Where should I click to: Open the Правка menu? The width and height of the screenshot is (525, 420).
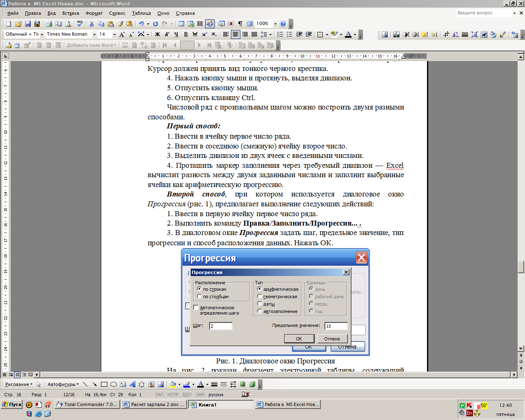tap(33, 13)
